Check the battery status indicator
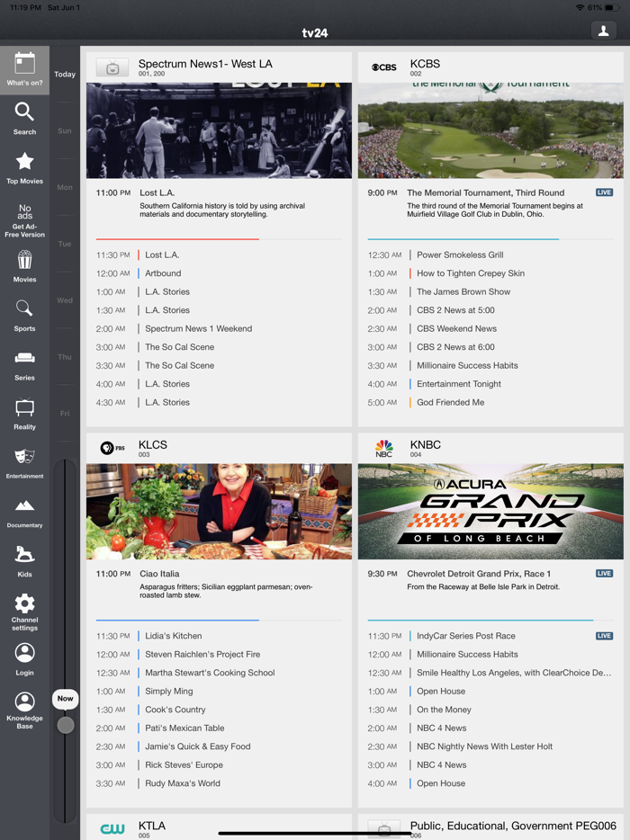Screen dimensions: 630x840 pos(613,7)
